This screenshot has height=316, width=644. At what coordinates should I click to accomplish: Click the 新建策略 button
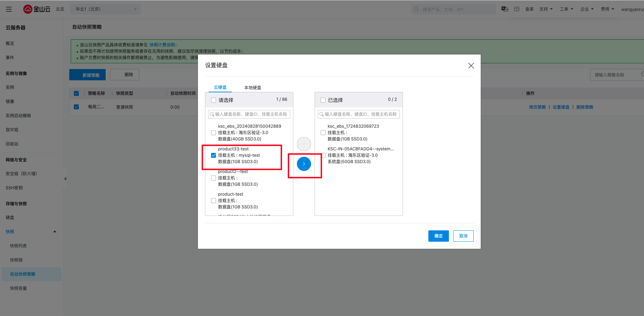click(87, 75)
